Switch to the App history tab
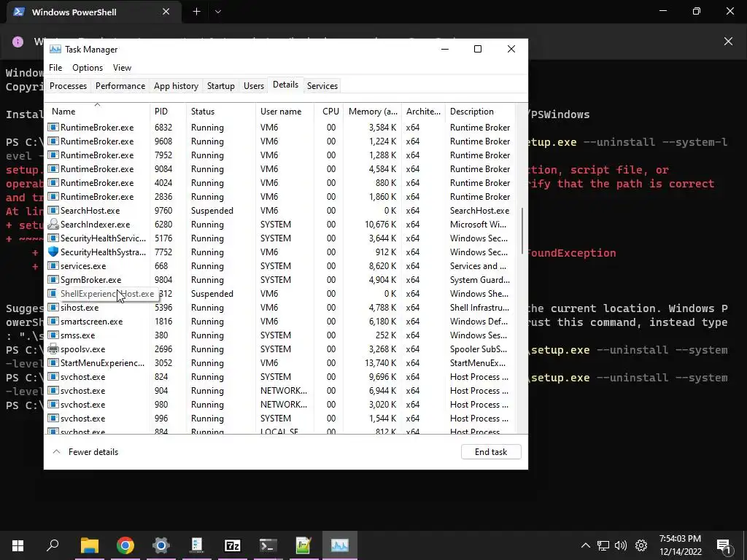The height and width of the screenshot is (560, 747). click(x=176, y=86)
